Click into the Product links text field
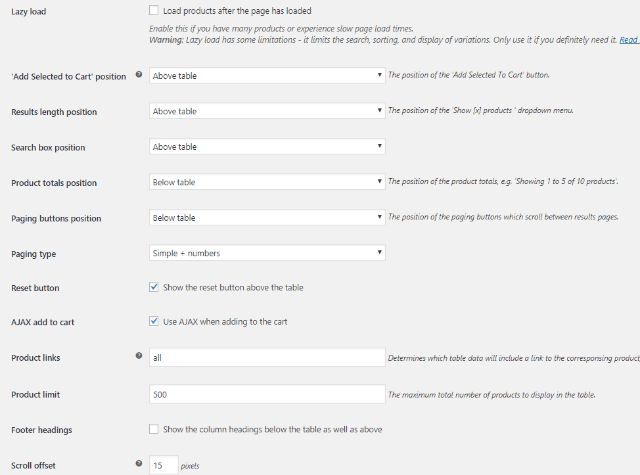The image size is (640, 475). [267, 357]
